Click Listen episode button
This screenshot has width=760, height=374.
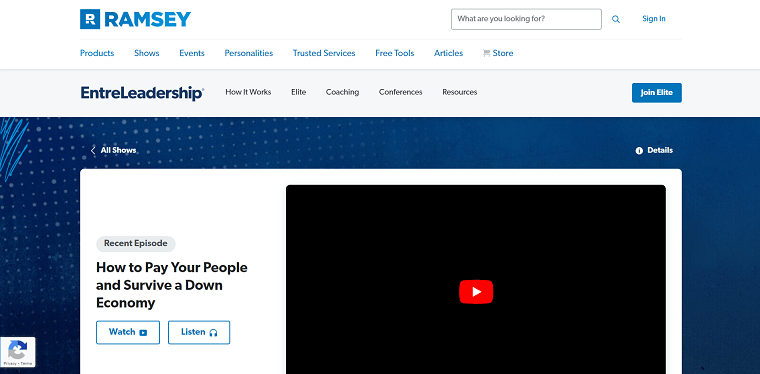pos(199,332)
